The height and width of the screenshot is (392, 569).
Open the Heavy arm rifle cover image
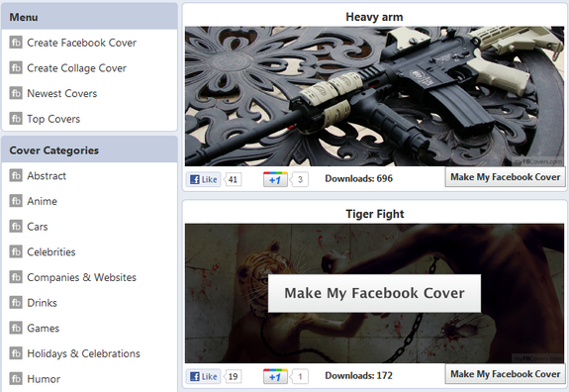tap(374, 96)
